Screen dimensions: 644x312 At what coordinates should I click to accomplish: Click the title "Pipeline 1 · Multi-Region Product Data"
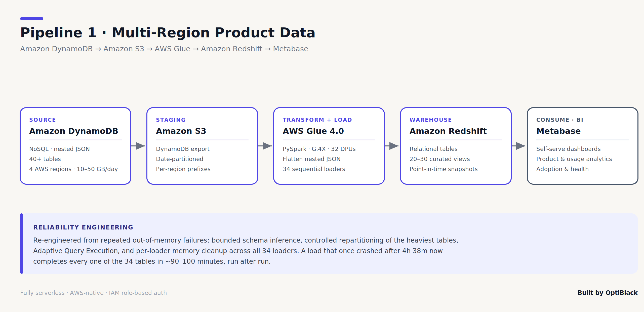pyautogui.click(x=168, y=33)
